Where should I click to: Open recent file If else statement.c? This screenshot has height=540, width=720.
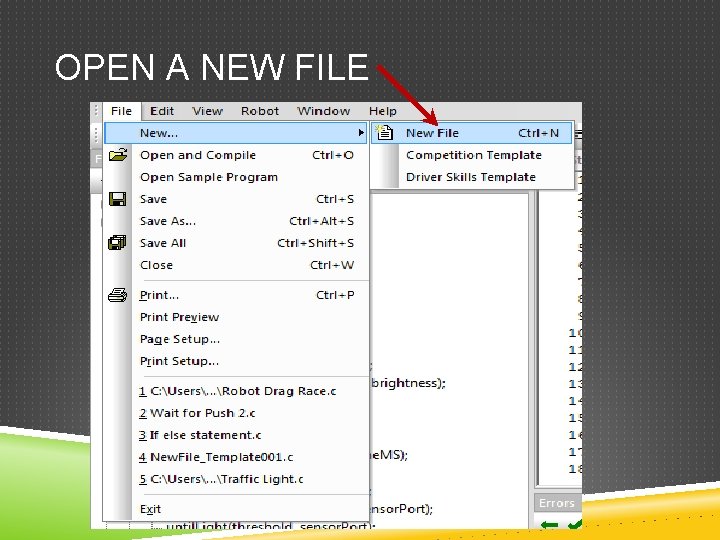[x=236, y=435]
